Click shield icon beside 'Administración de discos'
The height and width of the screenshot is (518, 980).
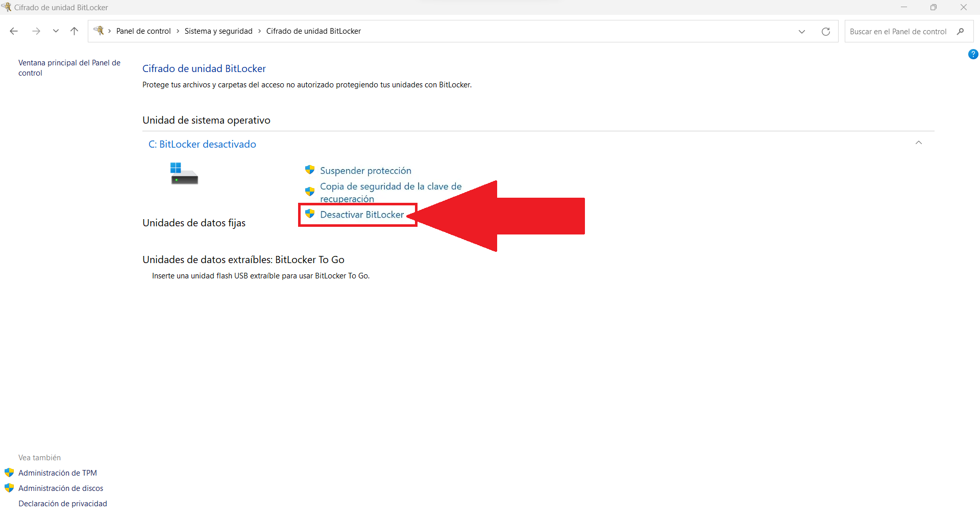pyautogui.click(x=9, y=488)
